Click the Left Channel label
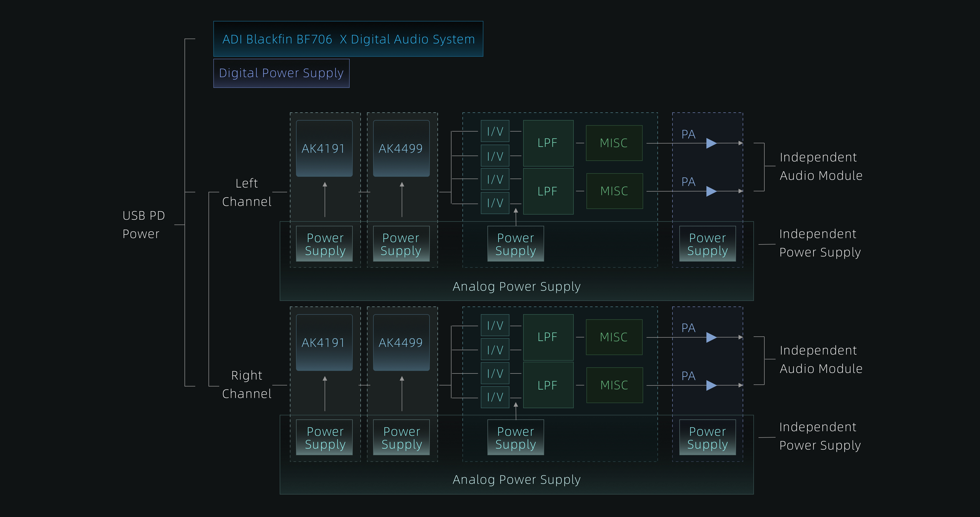Image resolution: width=980 pixels, height=517 pixels. coord(247,192)
